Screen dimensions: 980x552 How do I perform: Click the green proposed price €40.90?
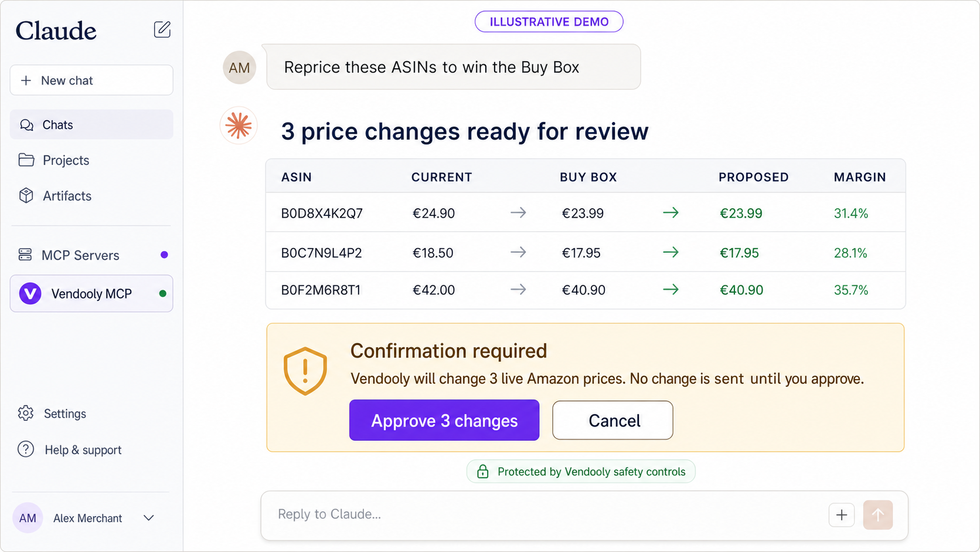pyautogui.click(x=741, y=290)
